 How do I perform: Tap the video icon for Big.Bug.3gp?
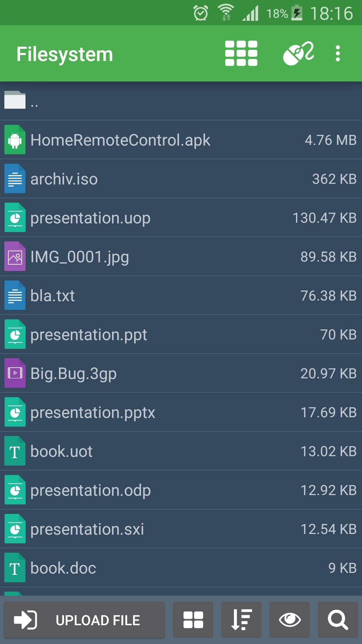pos(15,373)
